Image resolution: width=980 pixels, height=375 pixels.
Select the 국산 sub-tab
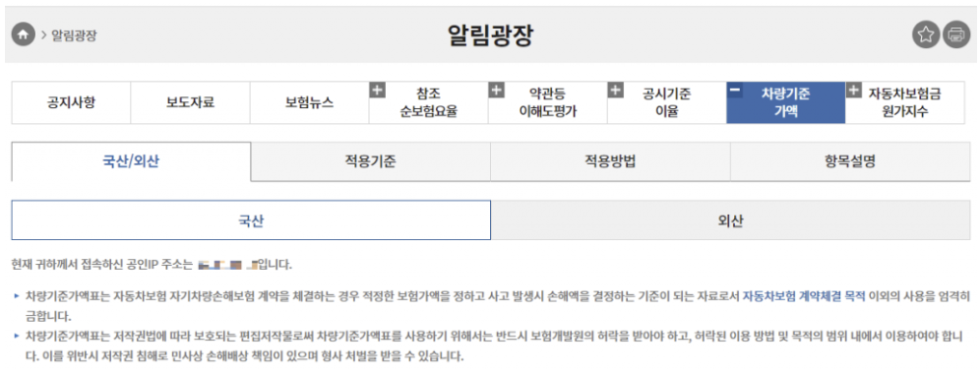(x=251, y=220)
